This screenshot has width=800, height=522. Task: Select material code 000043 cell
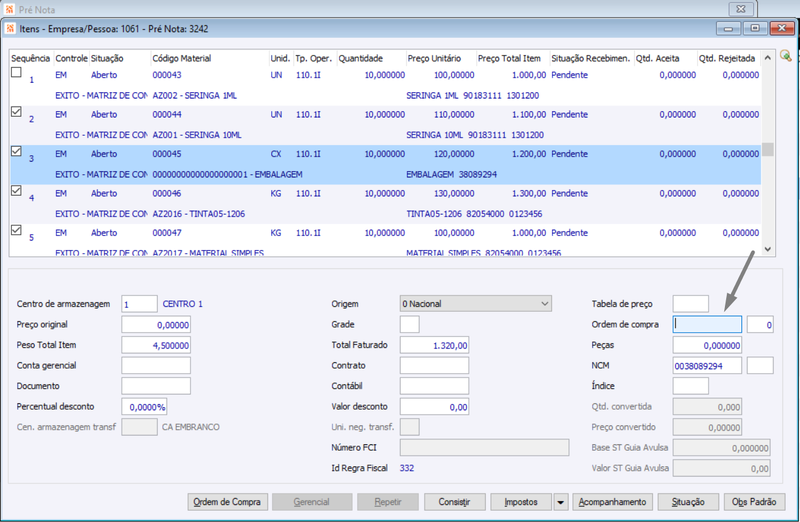[x=167, y=75]
